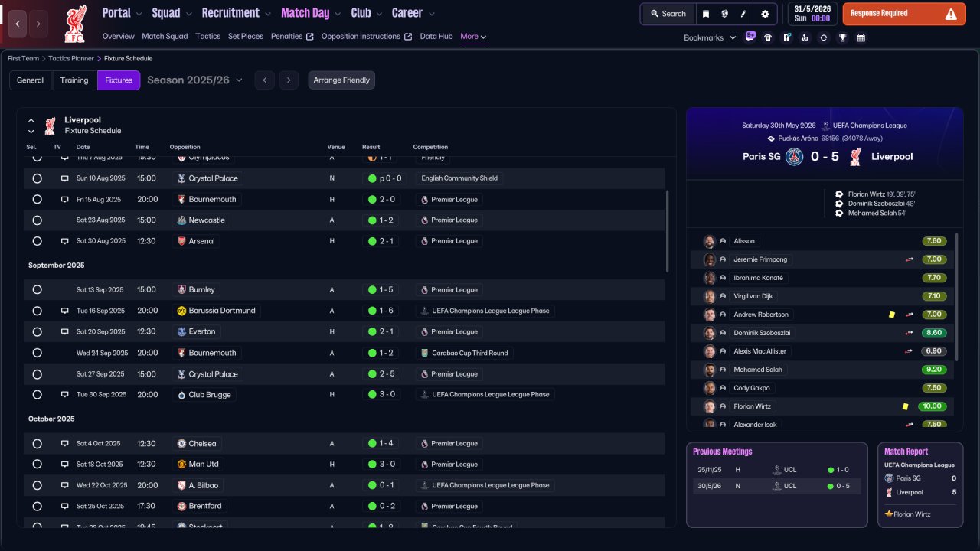Open the shirt squad bookmark icon
Image resolution: width=980 pixels, height=551 pixels.
768,37
